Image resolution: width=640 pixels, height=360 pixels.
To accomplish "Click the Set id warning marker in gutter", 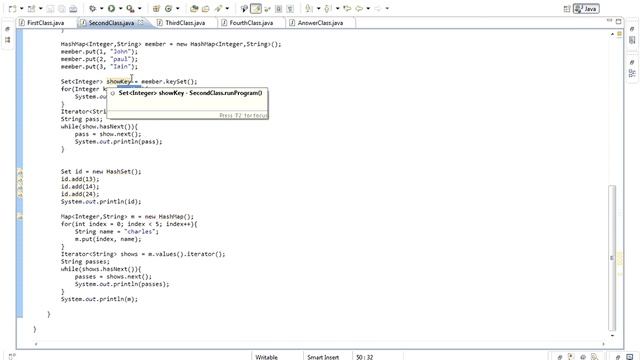I will click(20, 172).
